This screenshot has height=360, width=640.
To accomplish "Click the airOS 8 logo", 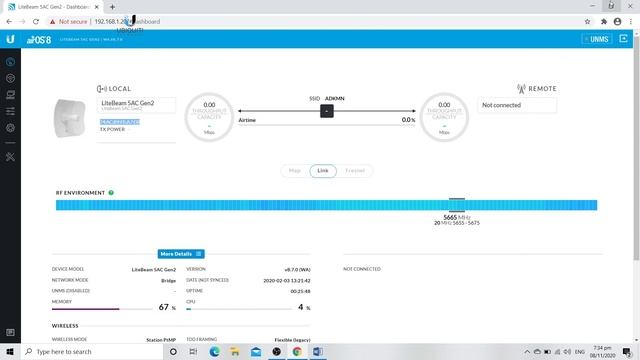I will [39, 40].
